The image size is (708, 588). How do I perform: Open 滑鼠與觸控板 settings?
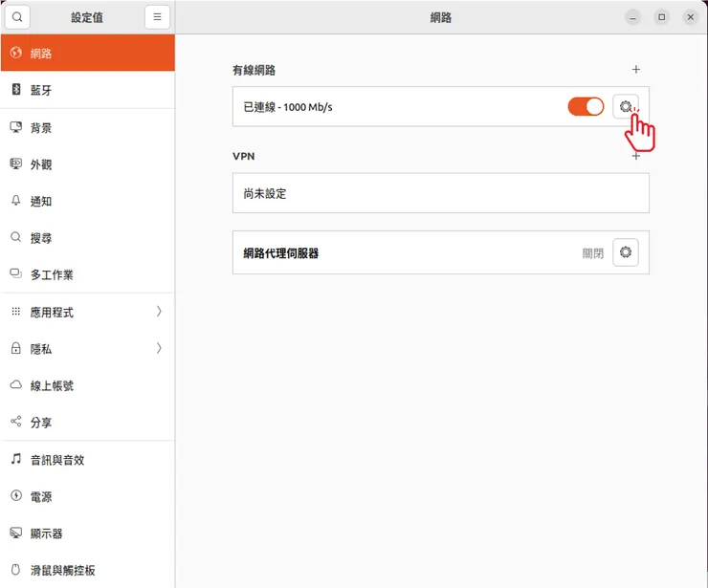pos(88,570)
